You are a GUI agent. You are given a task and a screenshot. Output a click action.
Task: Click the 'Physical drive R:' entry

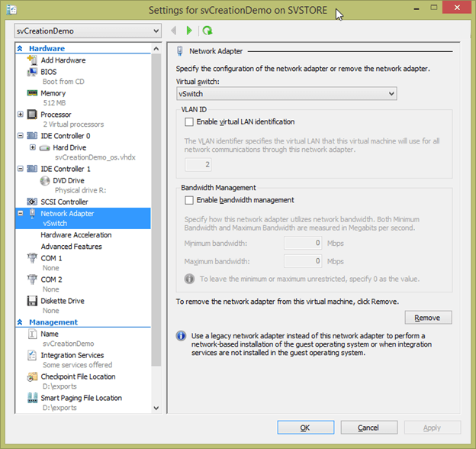pos(80,190)
